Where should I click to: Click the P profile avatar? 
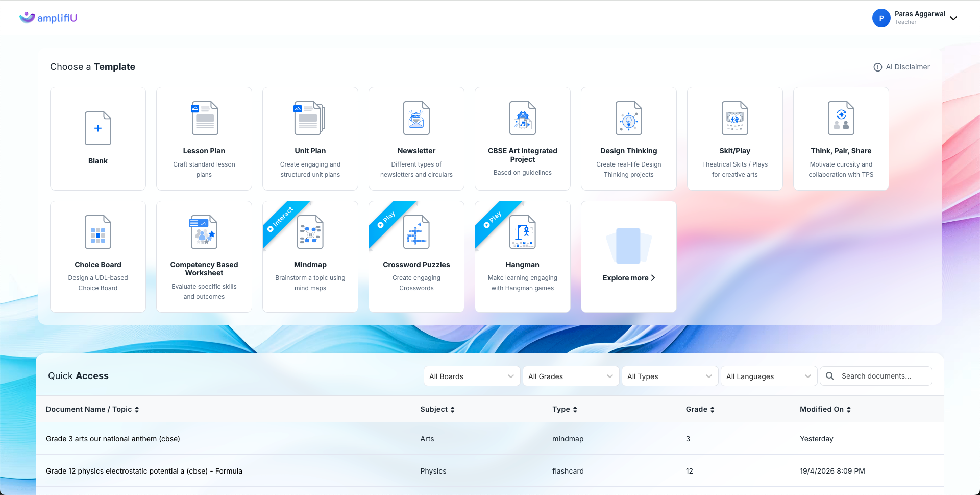coord(881,18)
